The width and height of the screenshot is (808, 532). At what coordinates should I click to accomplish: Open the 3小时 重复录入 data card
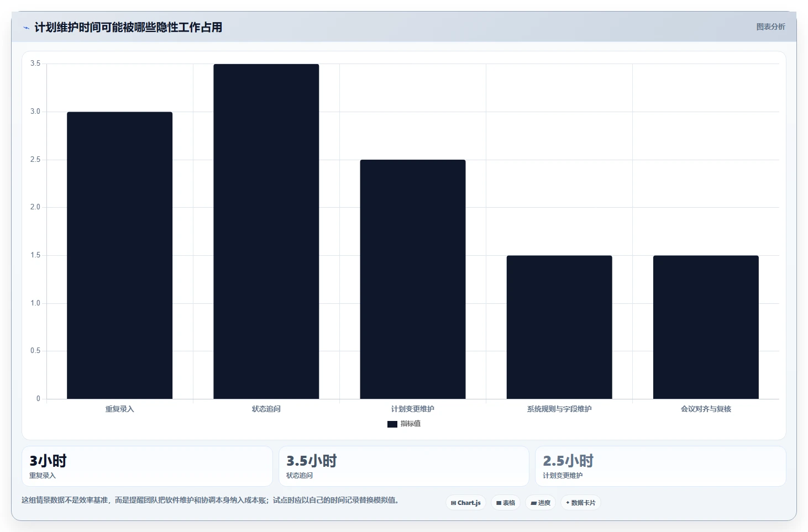tap(147, 466)
